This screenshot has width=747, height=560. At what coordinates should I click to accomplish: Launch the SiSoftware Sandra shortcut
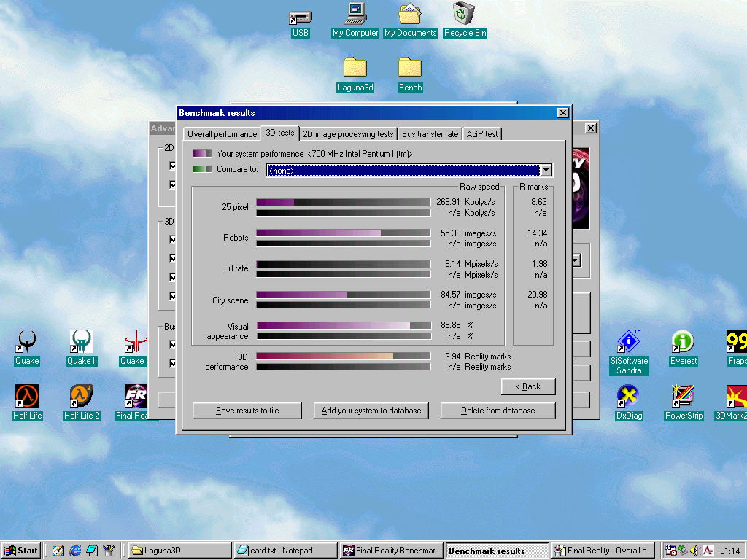[629, 341]
